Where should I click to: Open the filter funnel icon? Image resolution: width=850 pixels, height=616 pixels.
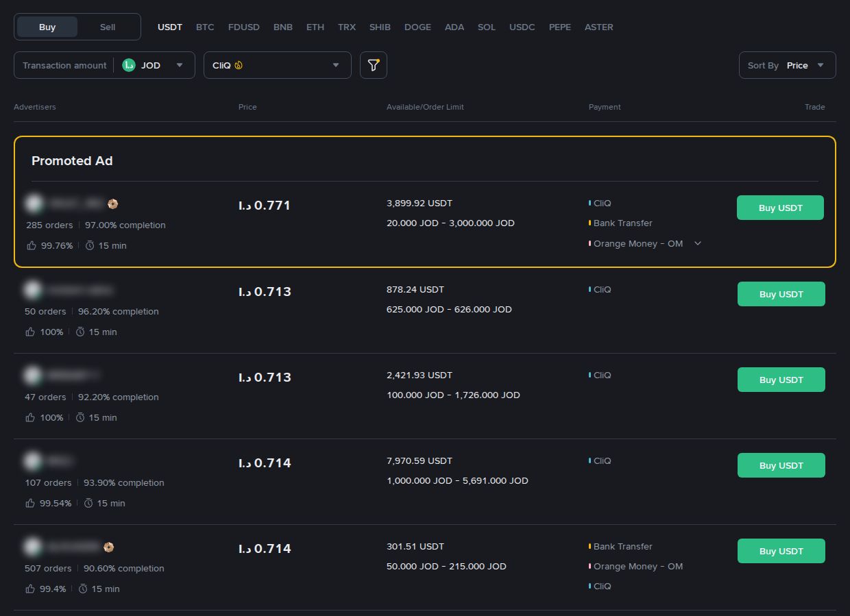(x=374, y=65)
